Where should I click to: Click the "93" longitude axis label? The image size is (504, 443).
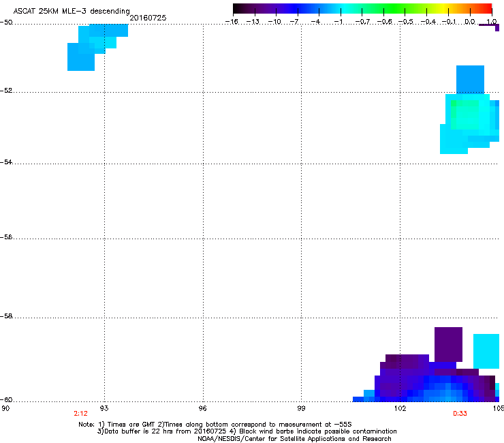click(104, 408)
